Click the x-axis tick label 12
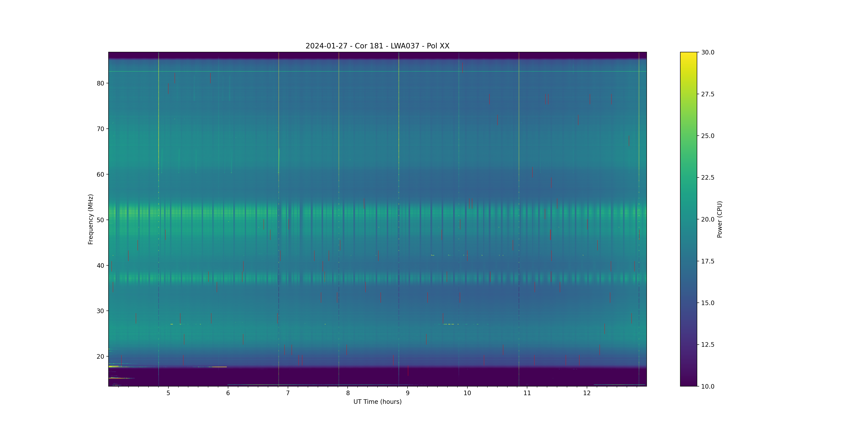This screenshot has width=868, height=434. pyautogui.click(x=587, y=393)
